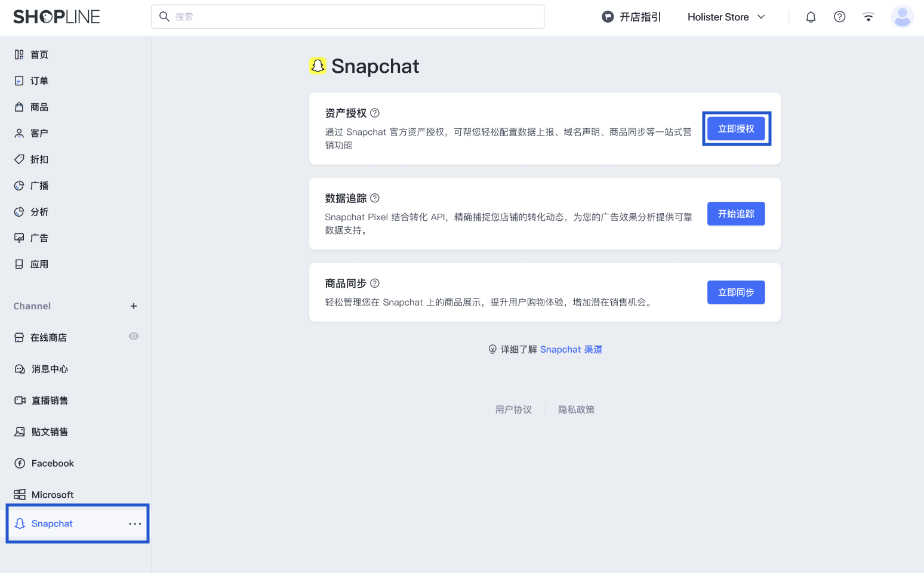Click the yellow Snapchat logo beside page title
This screenshot has height=573, width=924.
tap(318, 66)
